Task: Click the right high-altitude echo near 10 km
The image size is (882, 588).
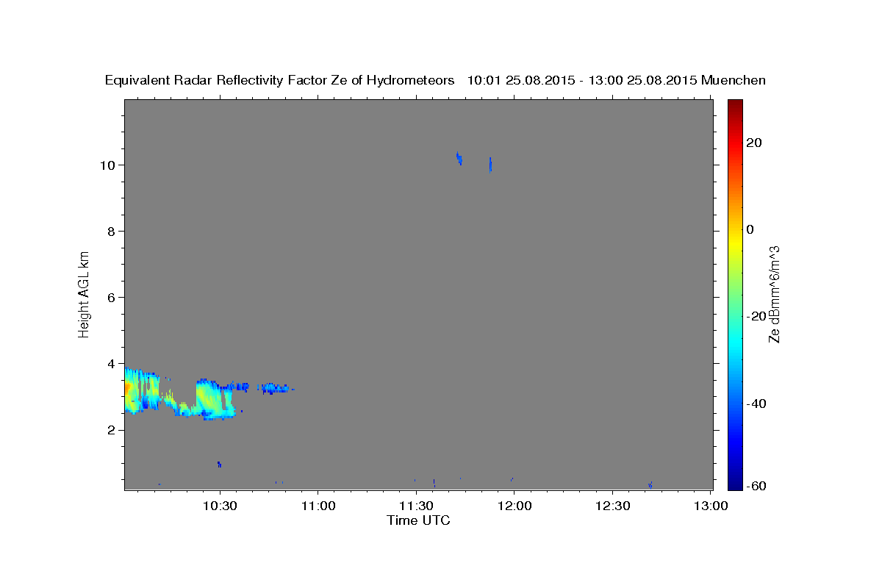Action: pyautogui.click(x=490, y=164)
